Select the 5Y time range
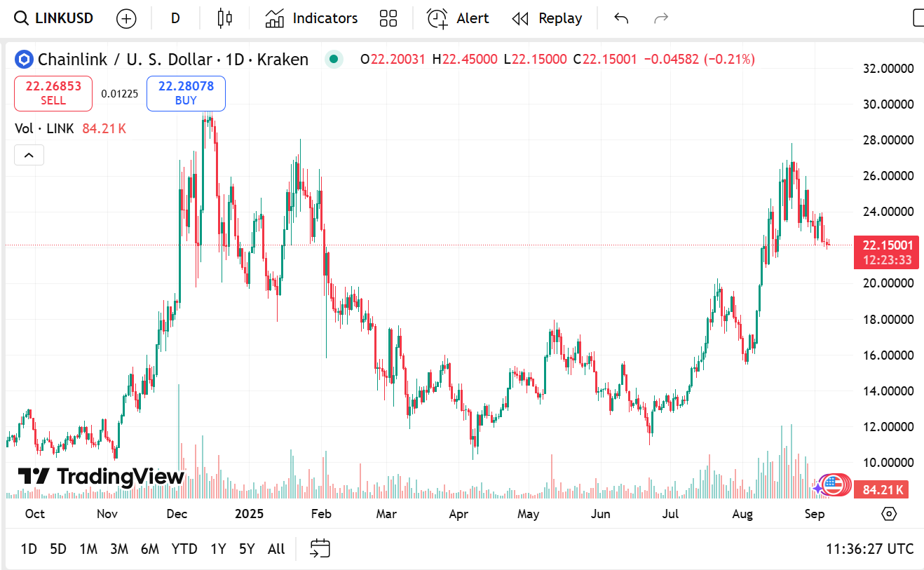924x570 pixels. point(247,549)
